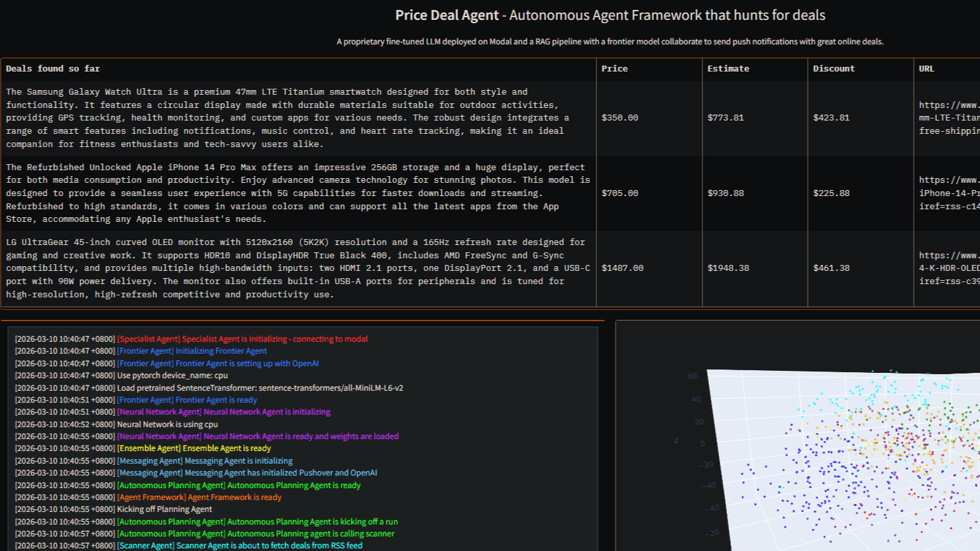980x551 pixels.
Task: Click the "Initializing Frontier Agent" log line
Action: coord(140,351)
